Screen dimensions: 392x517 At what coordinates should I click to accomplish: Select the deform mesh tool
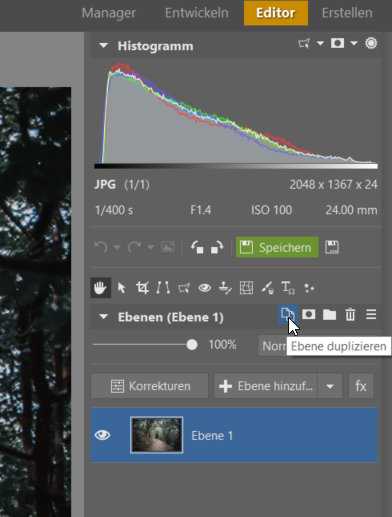246,288
